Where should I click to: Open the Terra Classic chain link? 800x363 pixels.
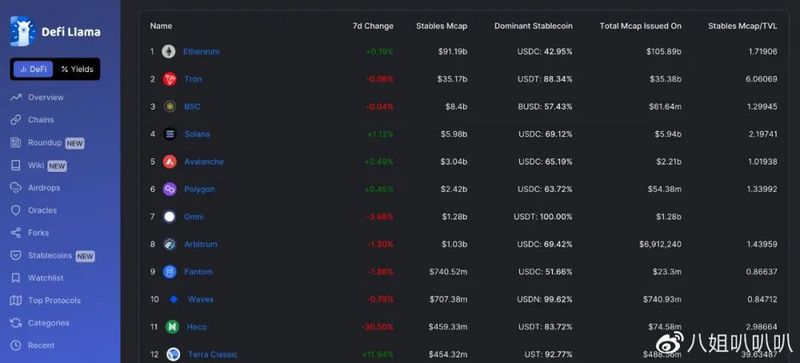tap(213, 354)
